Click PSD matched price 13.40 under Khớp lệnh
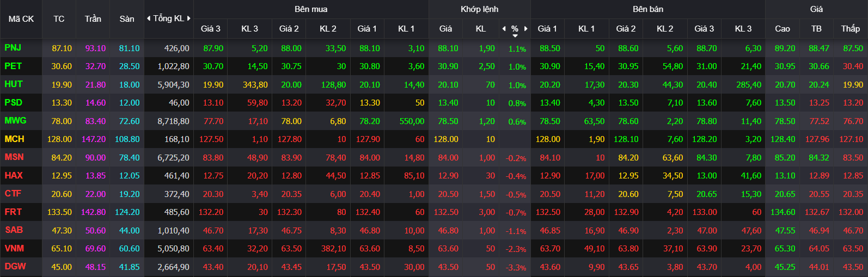Image resolution: width=868 pixels, height=277 pixels. click(x=448, y=103)
